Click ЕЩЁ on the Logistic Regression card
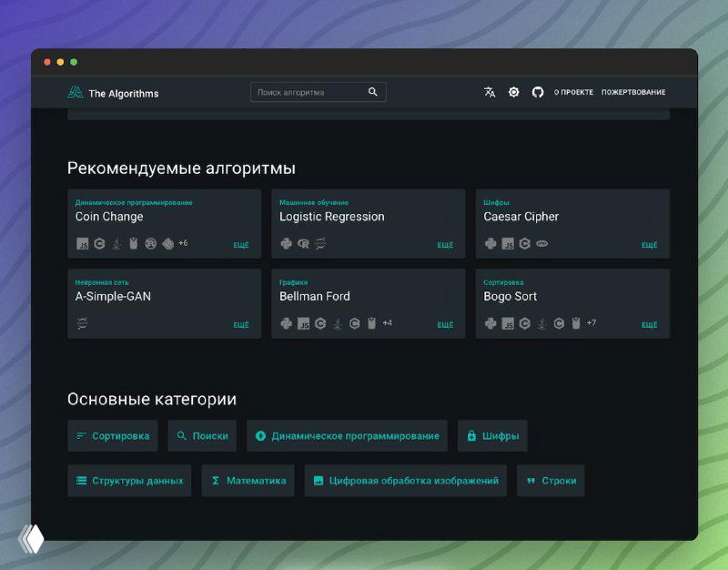Viewport: 728px width, 570px height. coord(445,246)
